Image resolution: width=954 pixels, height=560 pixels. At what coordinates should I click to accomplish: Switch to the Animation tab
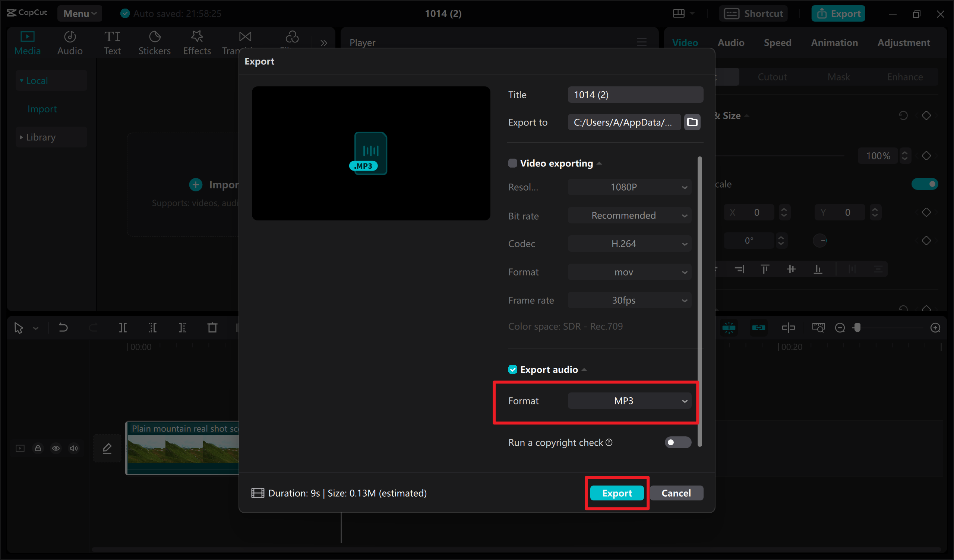tap(834, 42)
